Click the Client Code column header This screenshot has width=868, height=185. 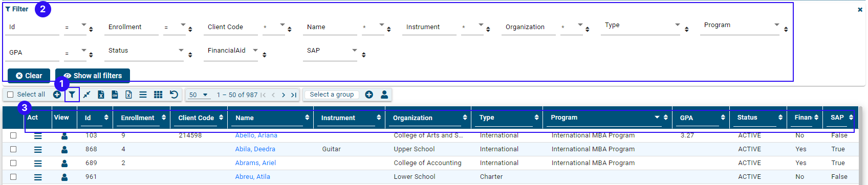coord(196,118)
